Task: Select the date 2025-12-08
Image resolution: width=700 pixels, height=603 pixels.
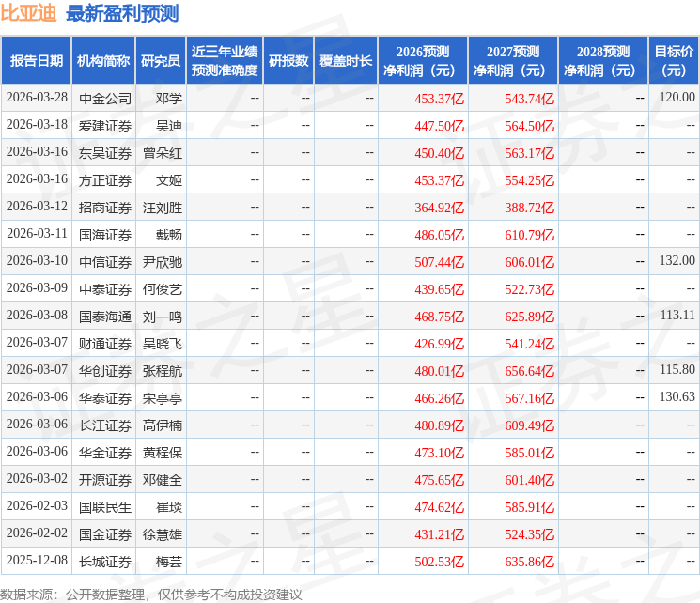Action: pos(37,560)
